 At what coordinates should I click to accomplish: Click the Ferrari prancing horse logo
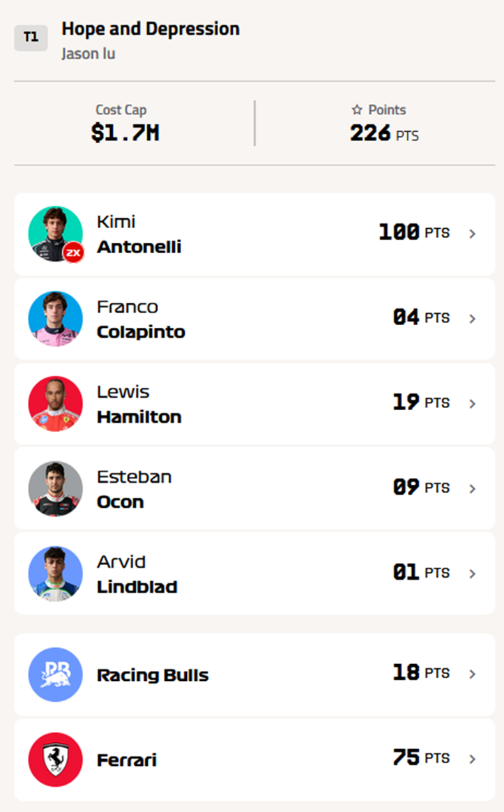55,760
